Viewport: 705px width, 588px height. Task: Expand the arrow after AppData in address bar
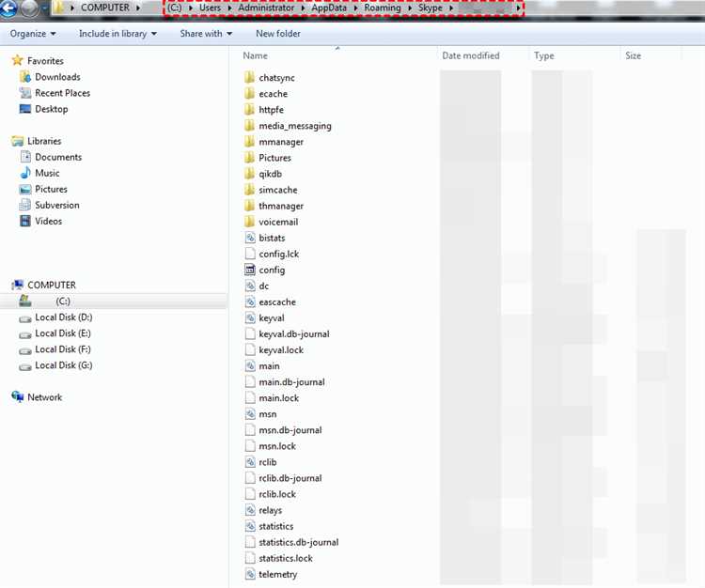coord(355,8)
